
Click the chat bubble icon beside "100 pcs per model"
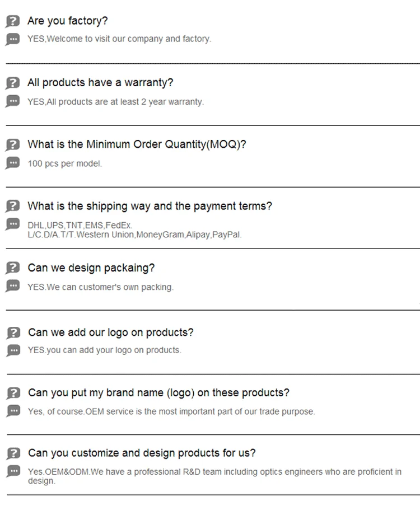click(x=12, y=163)
